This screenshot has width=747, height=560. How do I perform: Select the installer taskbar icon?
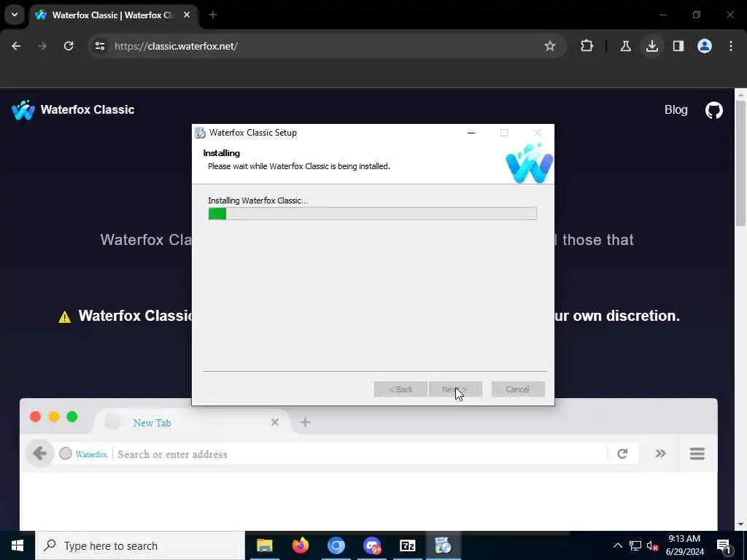click(x=443, y=545)
